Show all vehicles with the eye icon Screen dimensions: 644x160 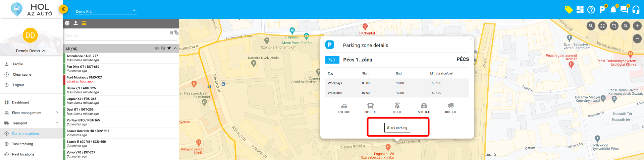click(157, 48)
